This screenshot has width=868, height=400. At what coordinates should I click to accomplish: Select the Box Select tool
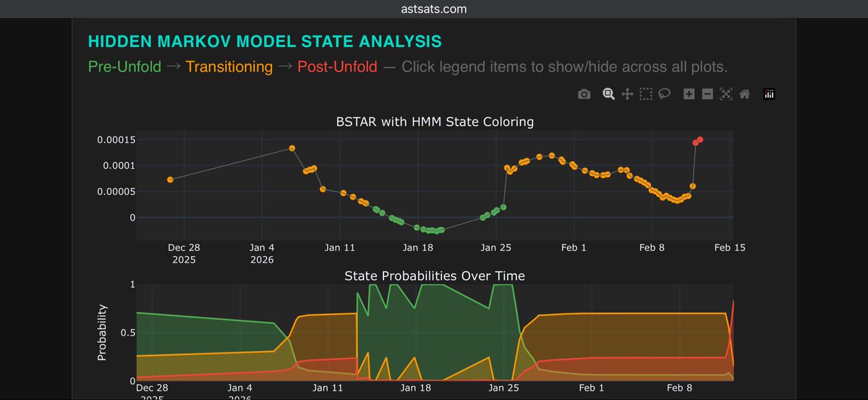click(x=646, y=94)
